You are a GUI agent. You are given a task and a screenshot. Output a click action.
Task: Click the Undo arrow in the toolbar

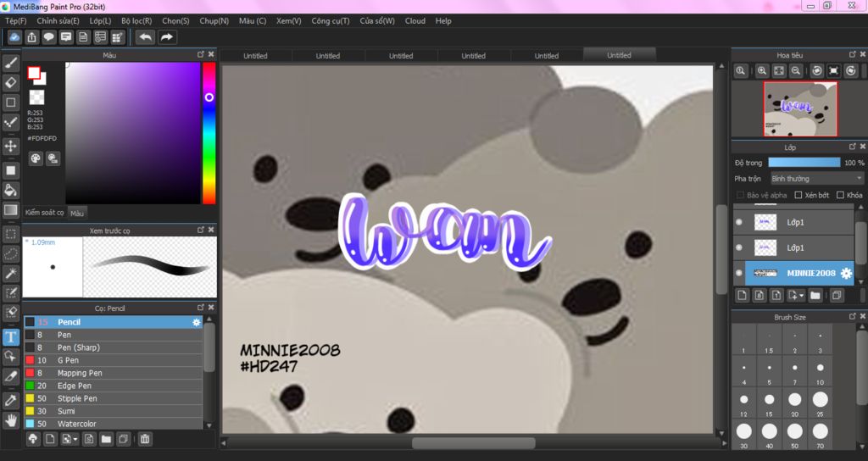146,37
